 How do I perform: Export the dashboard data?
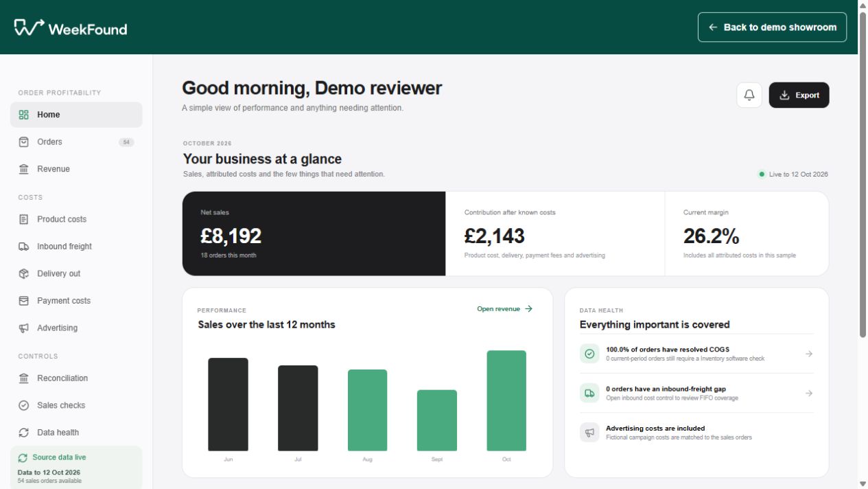click(799, 95)
